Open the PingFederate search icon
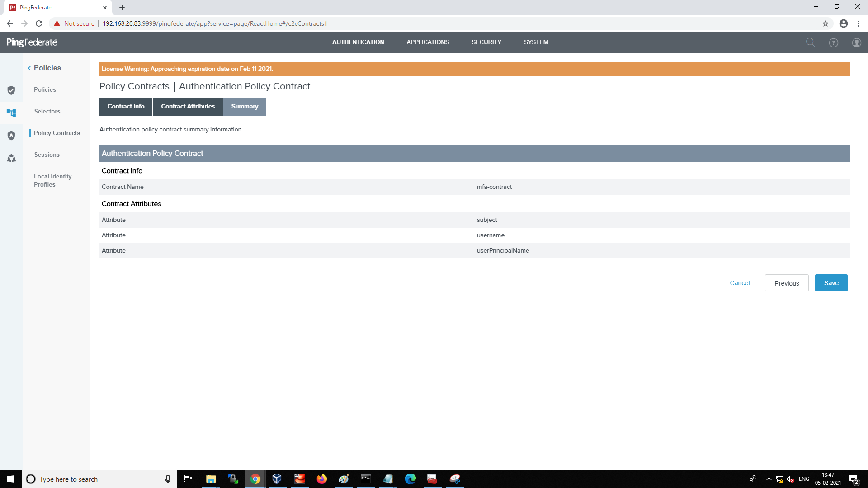Viewport: 868px width, 488px height. tap(811, 42)
